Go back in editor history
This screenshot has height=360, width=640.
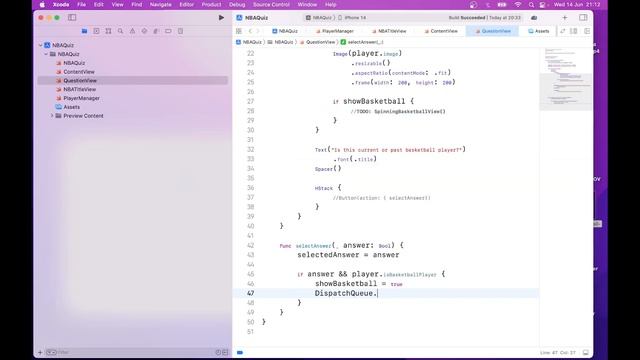(250, 31)
